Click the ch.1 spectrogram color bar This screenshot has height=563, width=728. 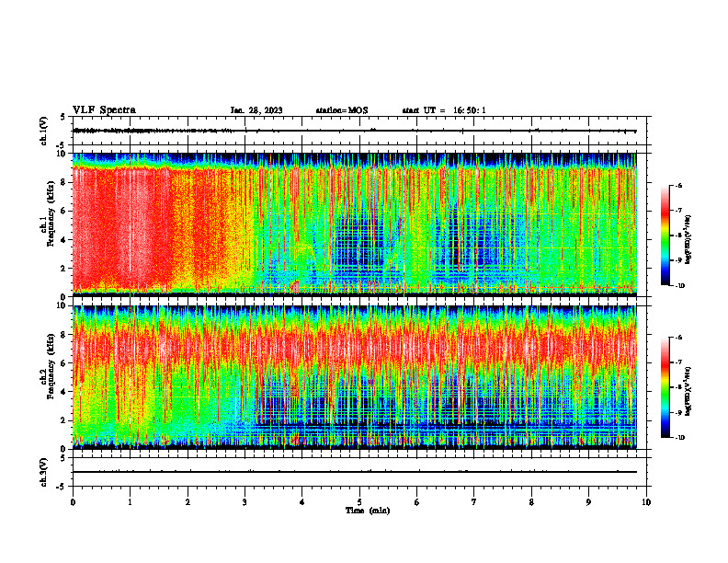coord(665,236)
